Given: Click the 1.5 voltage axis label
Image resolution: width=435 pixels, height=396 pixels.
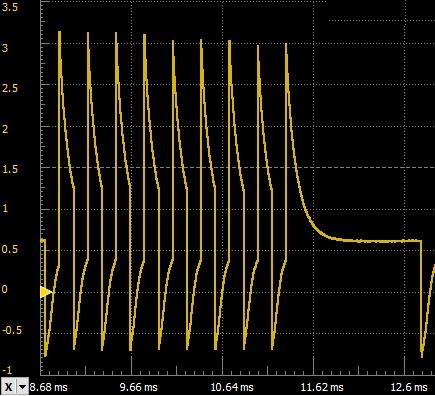Looking at the screenshot, I should (x=10, y=169).
